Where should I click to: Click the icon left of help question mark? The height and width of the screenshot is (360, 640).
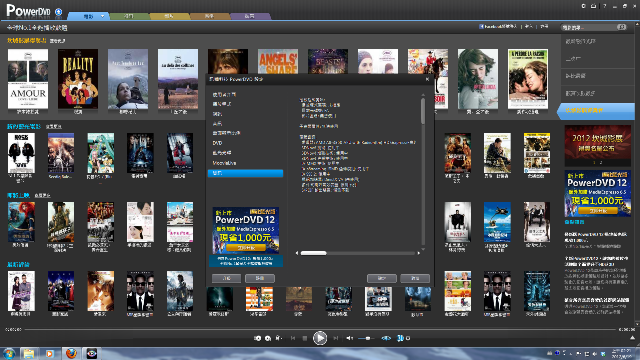tap(594, 6)
